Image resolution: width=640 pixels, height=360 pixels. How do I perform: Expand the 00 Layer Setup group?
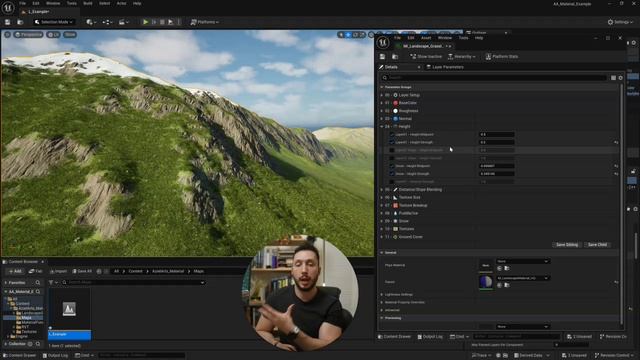tap(382, 95)
